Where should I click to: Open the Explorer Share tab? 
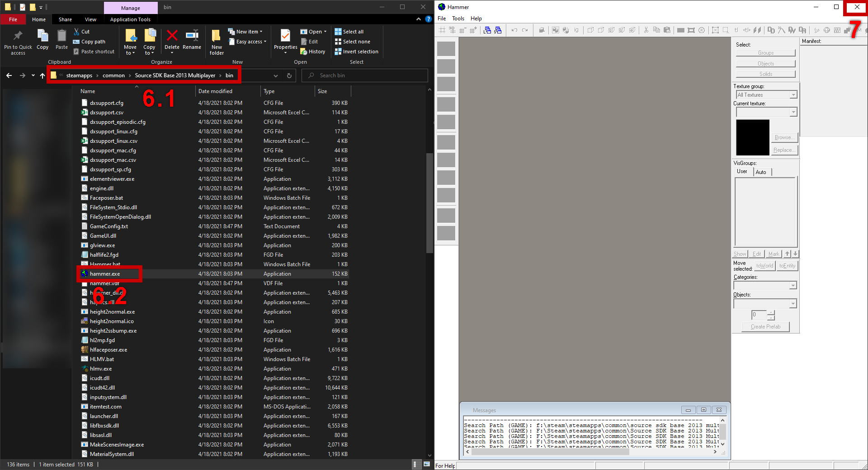point(65,19)
